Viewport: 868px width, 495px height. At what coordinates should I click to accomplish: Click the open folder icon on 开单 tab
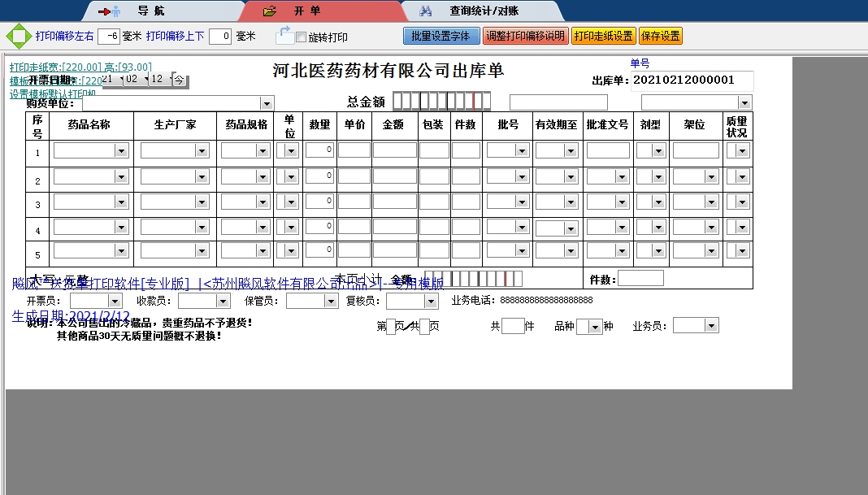pos(268,11)
